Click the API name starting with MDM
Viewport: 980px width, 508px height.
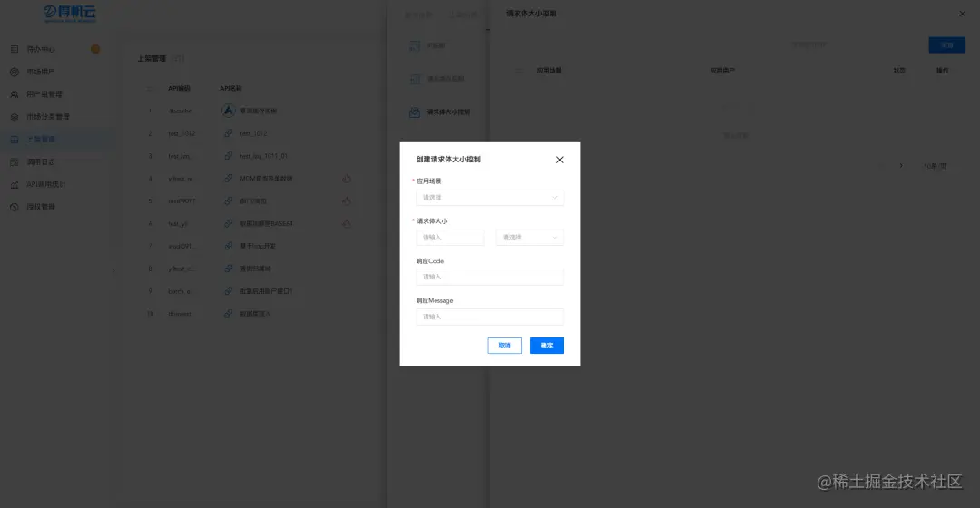point(266,179)
